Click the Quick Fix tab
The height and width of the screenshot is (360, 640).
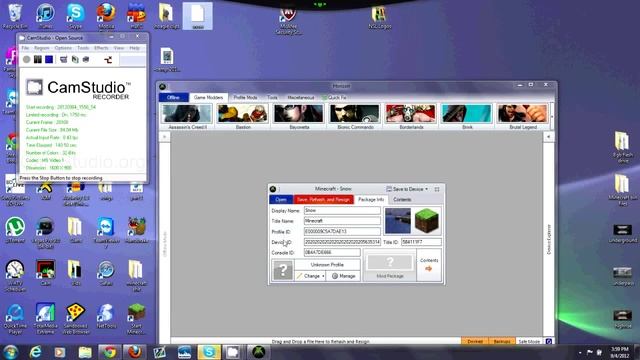[x=334, y=98]
